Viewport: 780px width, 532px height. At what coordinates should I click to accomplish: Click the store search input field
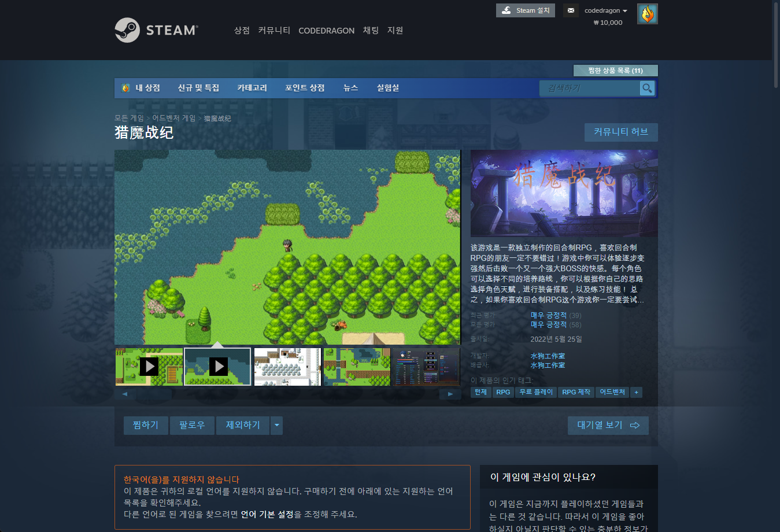click(590, 88)
